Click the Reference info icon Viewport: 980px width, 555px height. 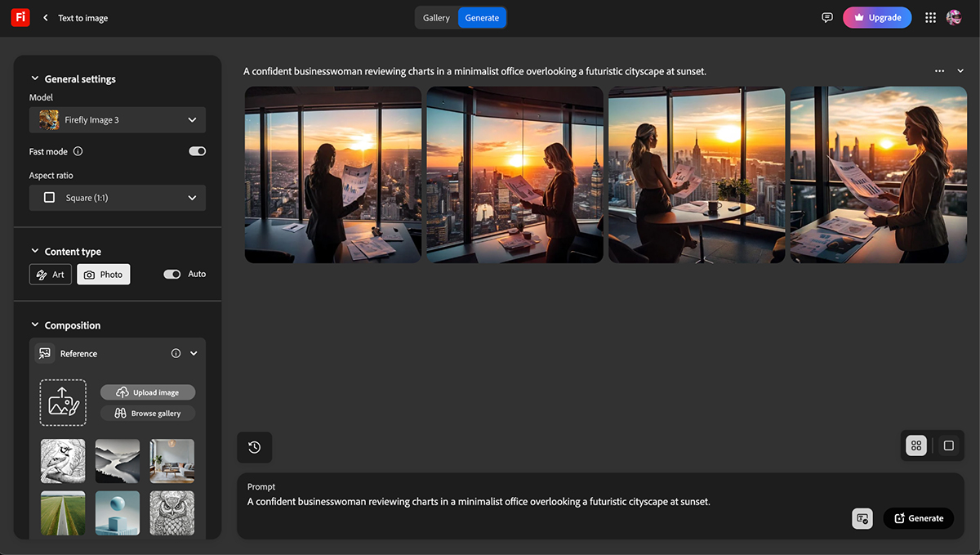[176, 353]
